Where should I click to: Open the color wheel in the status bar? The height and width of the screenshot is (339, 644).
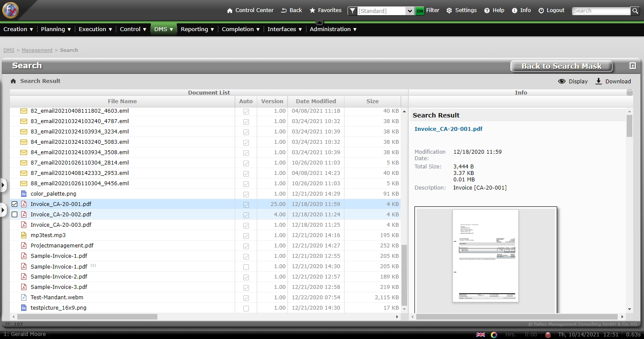click(494, 335)
